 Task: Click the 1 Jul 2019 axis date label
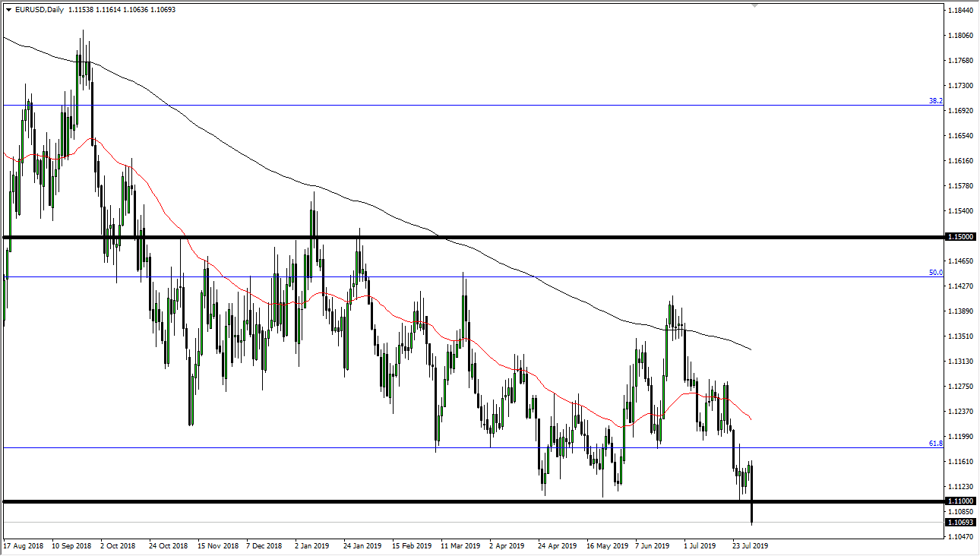coord(701,545)
